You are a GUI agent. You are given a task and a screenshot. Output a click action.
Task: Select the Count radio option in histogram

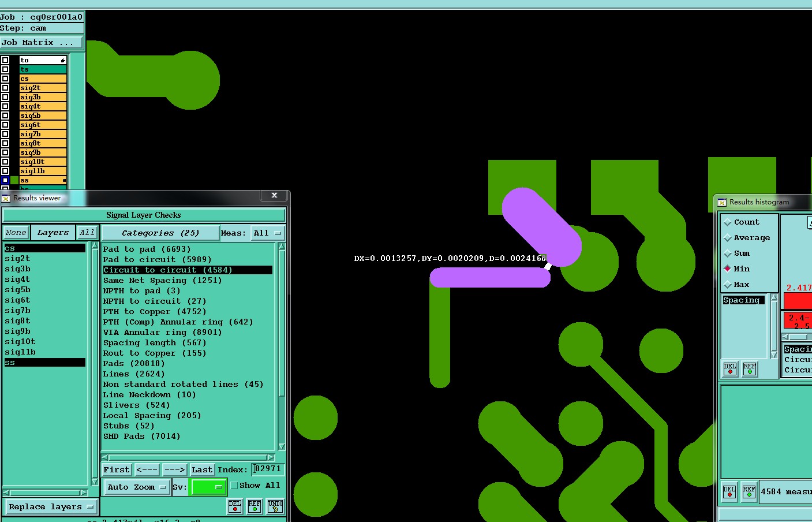(728, 222)
